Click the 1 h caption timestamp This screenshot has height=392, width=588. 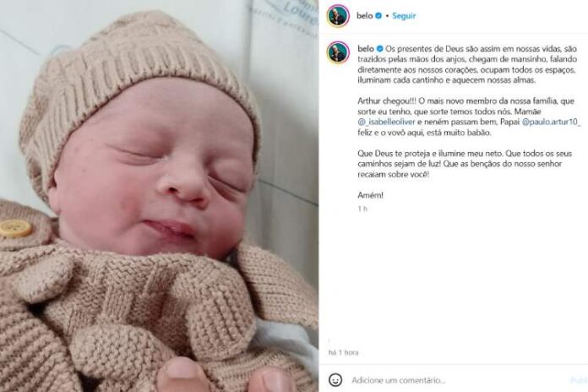362,209
